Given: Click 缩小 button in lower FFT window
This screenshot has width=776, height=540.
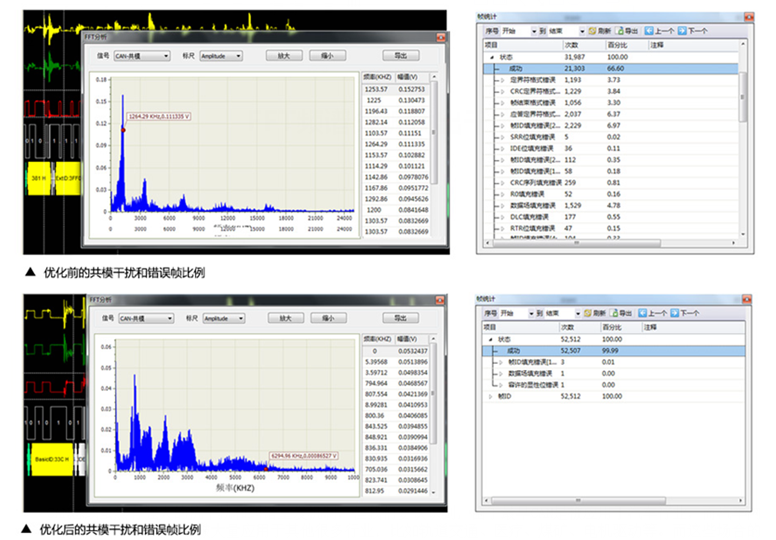Looking at the screenshot, I should click(x=329, y=318).
